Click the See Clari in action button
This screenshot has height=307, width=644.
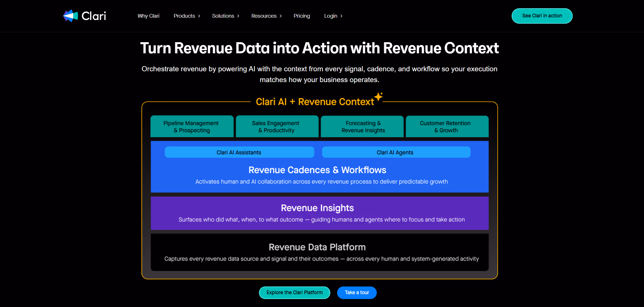(542, 16)
